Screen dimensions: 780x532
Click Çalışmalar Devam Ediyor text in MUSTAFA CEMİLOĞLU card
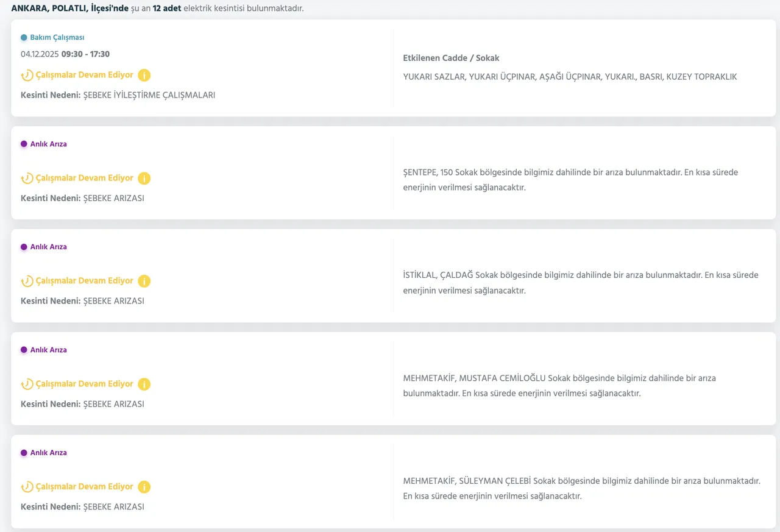tap(84, 384)
